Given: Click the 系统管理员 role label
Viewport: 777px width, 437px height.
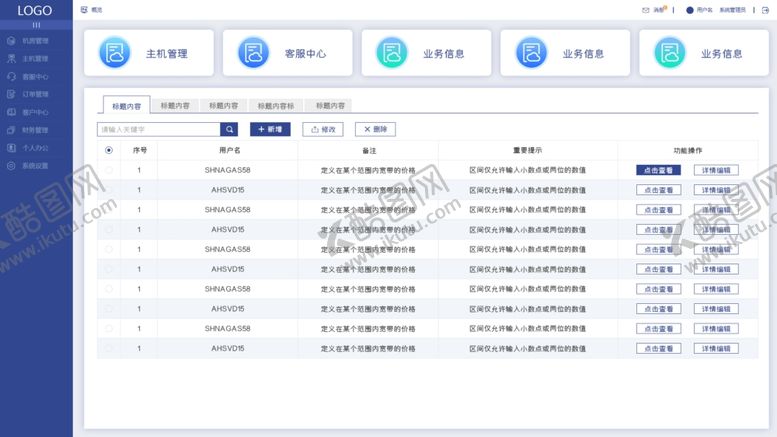Looking at the screenshot, I should coord(732,10).
